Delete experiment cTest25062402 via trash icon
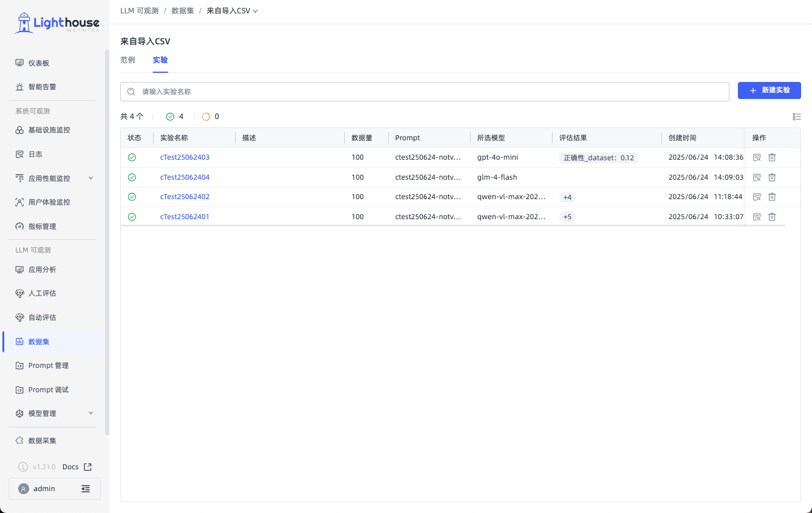Image resolution: width=812 pixels, height=513 pixels. [772, 197]
